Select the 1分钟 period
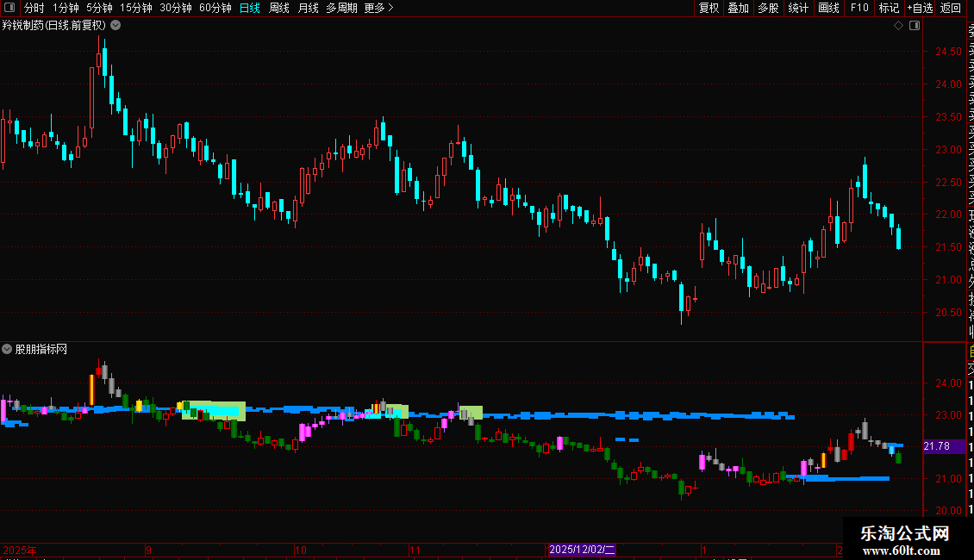The image size is (974, 560). [x=66, y=8]
